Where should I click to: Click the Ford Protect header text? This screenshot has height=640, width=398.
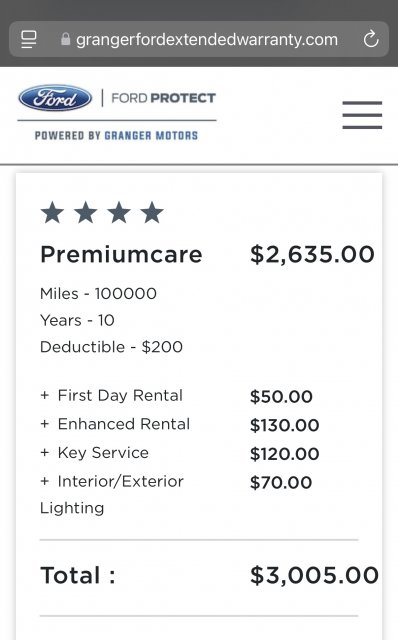click(x=163, y=98)
